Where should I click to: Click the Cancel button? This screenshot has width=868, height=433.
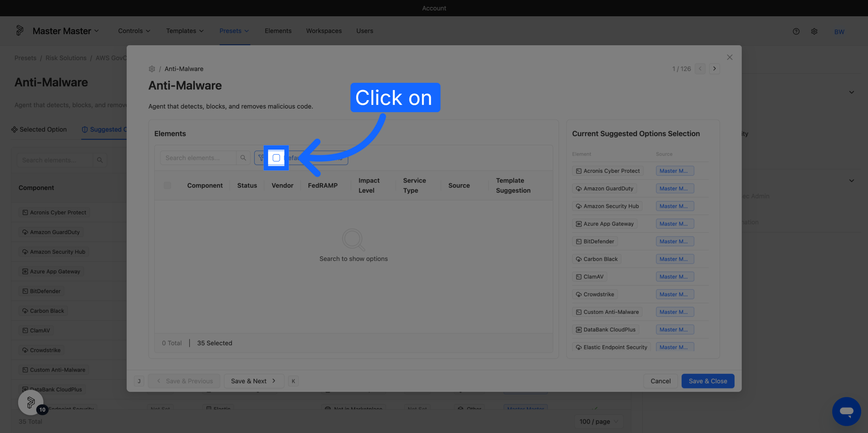point(660,381)
